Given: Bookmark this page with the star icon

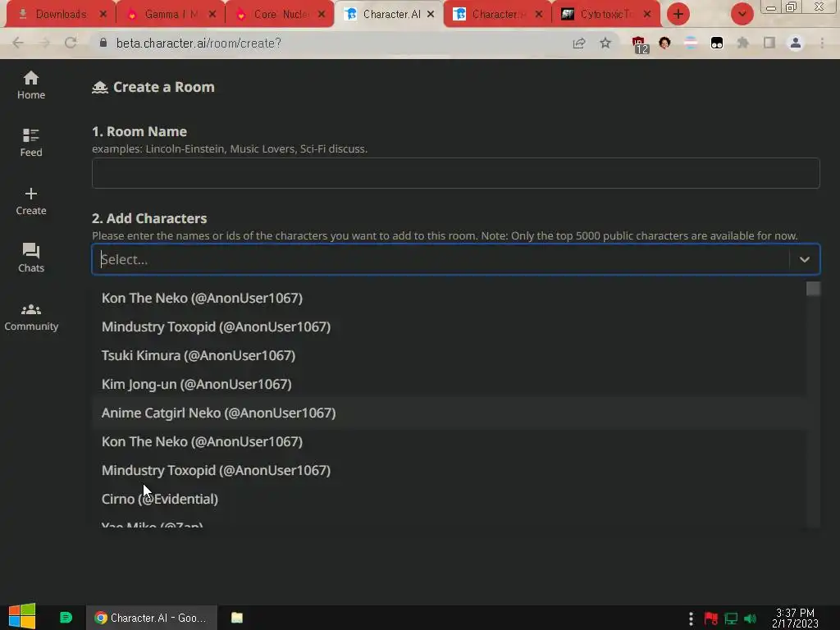Looking at the screenshot, I should coord(605,43).
